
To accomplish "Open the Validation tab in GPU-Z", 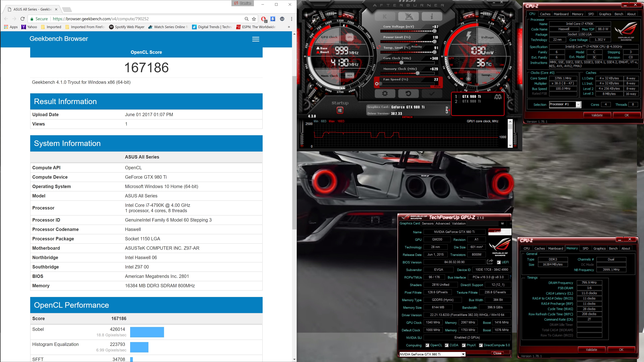I will (459, 223).
